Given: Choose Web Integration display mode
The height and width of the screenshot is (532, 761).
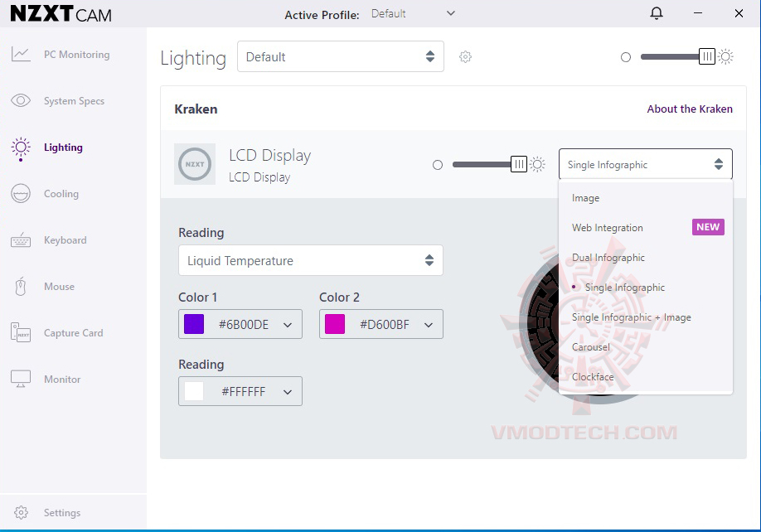Looking at the screenshot, I should point(646,227).
